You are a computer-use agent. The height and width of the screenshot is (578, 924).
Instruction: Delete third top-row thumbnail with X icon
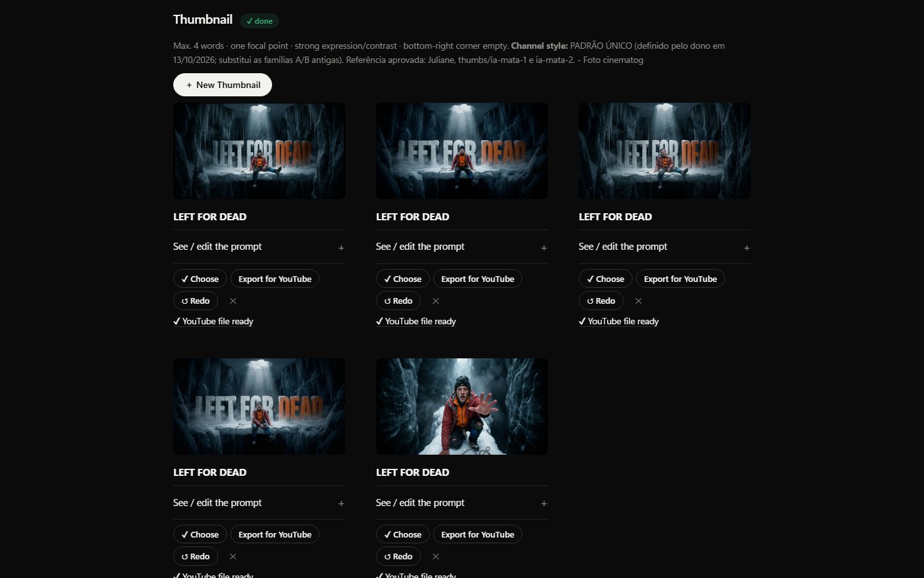point(638,301)
